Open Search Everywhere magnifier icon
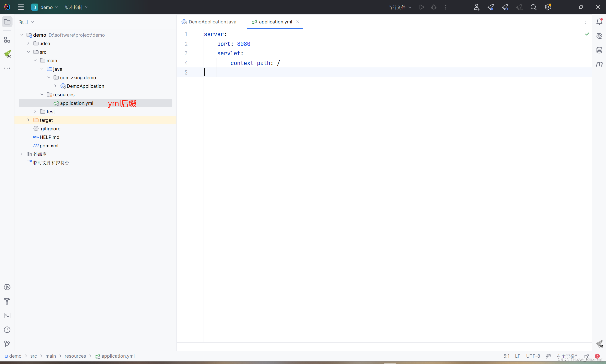Image resolution: width=606 pixels, height=364 pixels. coord(533,7)
